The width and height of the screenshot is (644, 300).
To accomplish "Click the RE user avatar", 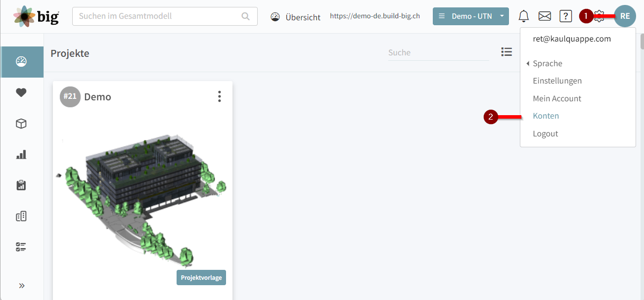I will point(625,16).
